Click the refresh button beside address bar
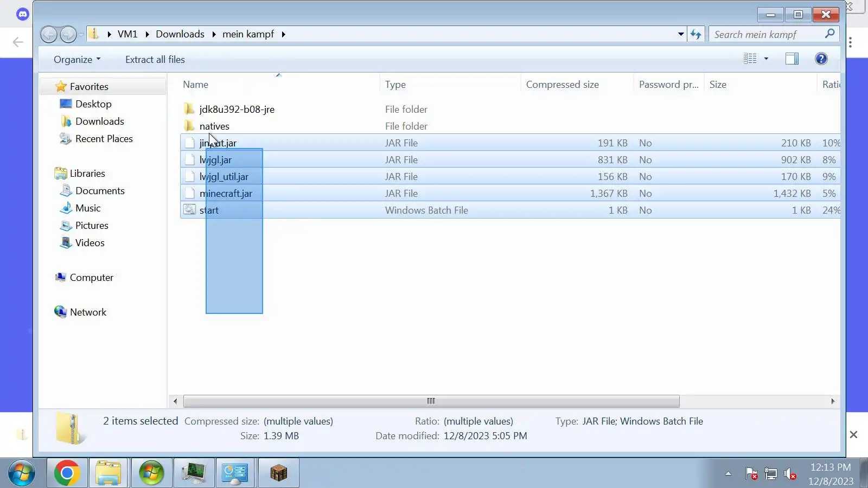 [696, 34]
